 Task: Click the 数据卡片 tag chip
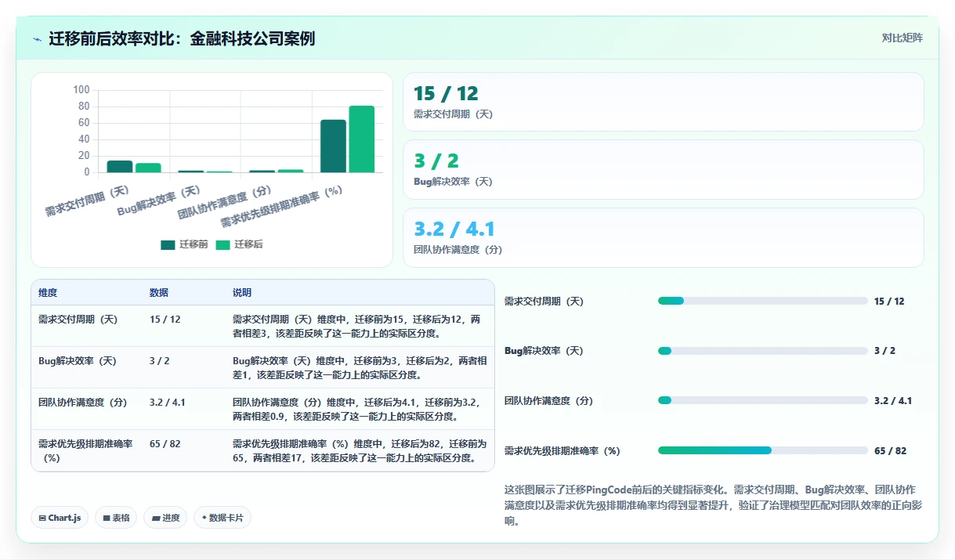point(222,518)
